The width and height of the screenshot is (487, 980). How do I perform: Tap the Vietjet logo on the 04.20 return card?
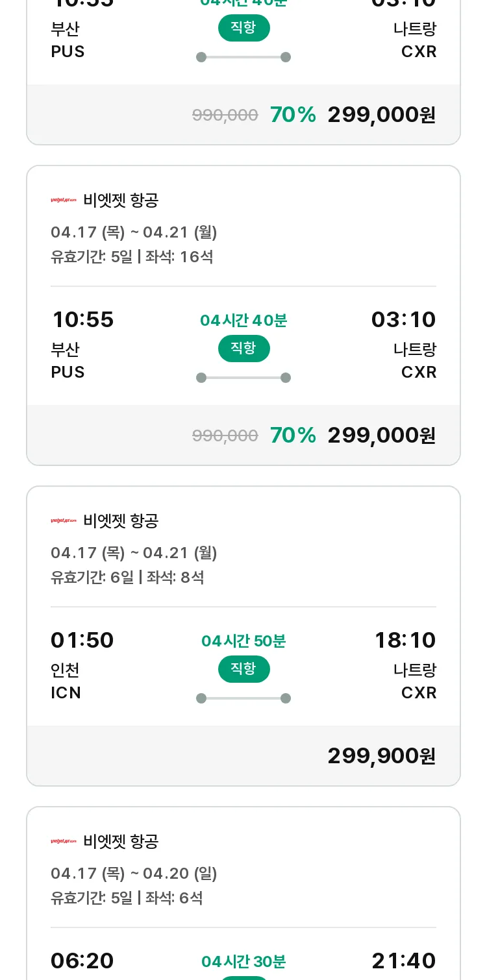pos(64,842)
